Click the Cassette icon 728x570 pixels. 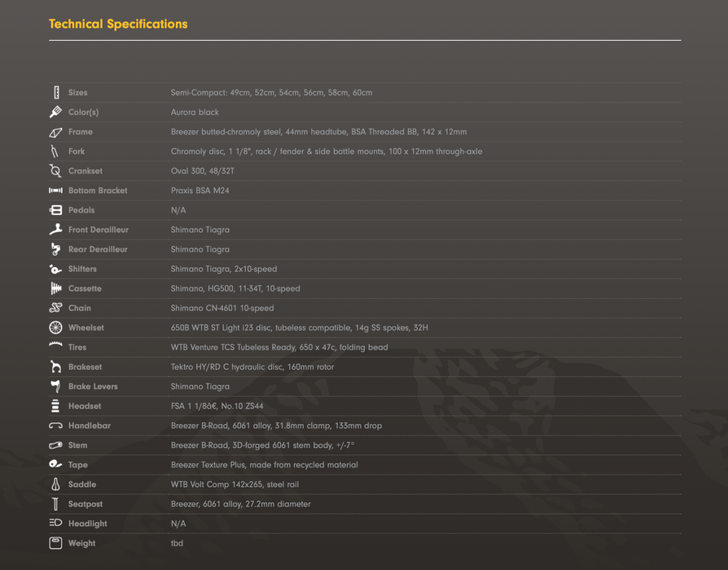point(55,288)
